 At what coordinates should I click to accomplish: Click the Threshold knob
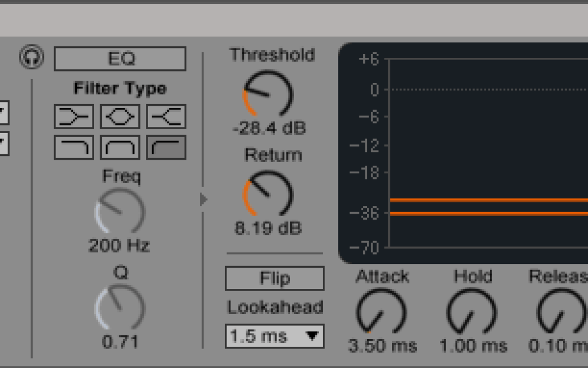click(x=268, y=94)
